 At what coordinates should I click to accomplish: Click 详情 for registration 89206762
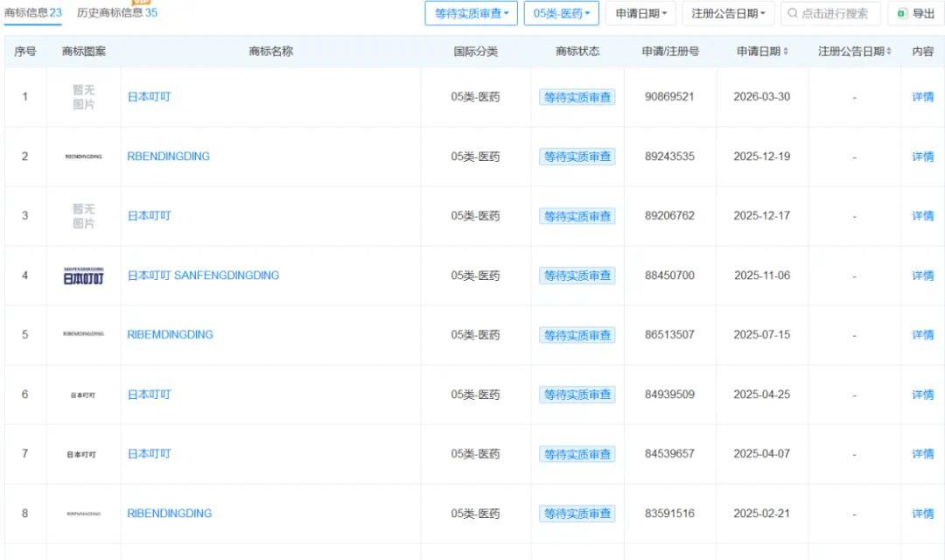pos(923,216)
